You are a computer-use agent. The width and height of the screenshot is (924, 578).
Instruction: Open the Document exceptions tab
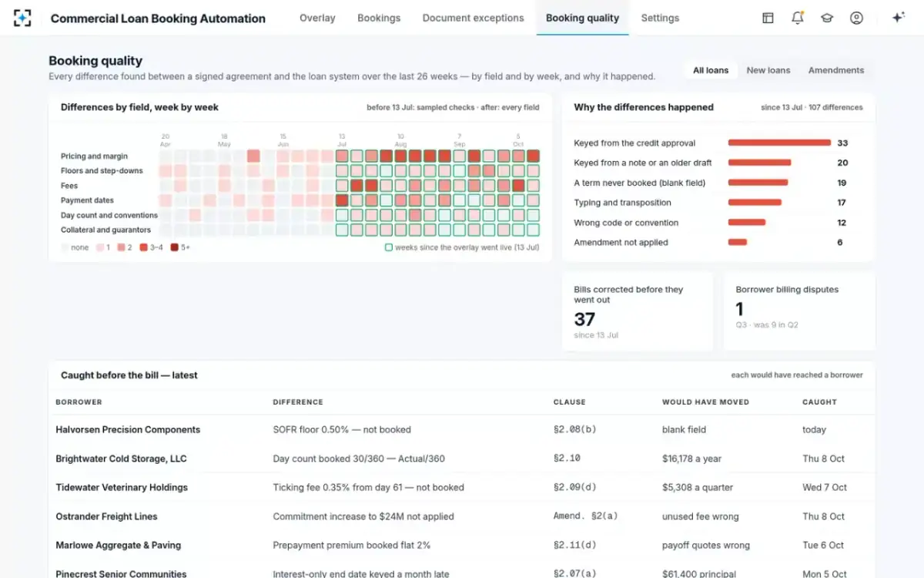tap(473, 18)
